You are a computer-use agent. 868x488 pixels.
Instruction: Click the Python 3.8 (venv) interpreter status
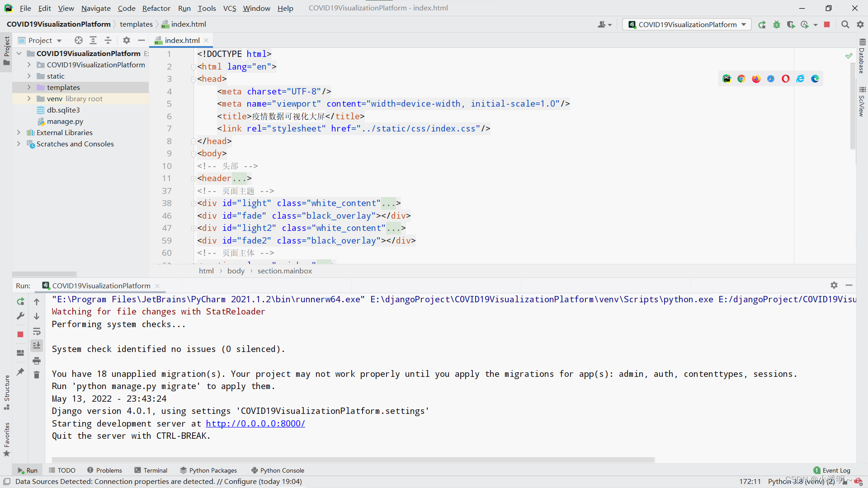[801, 481]
